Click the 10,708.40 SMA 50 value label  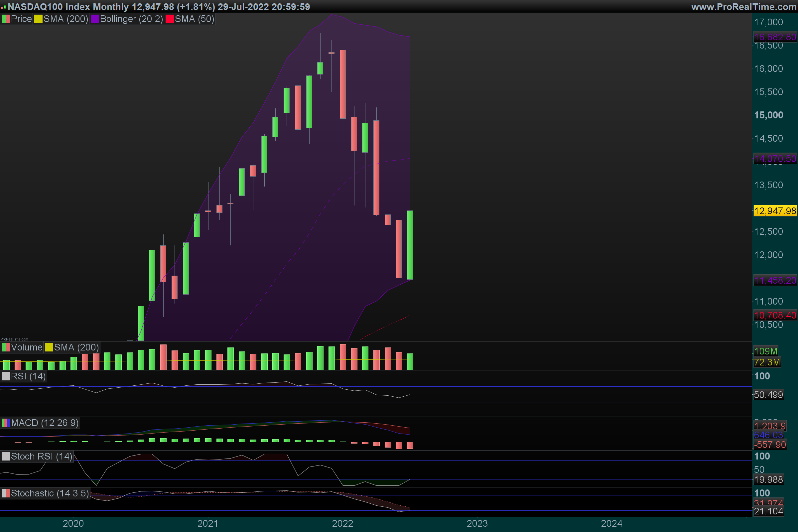pyautogui.click(x=775, y=315)
